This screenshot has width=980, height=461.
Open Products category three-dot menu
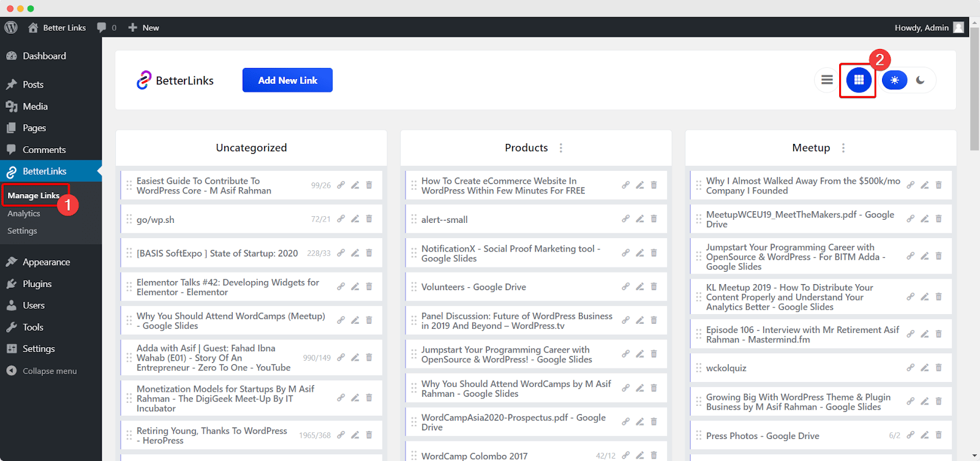click(x=561, y=148)
